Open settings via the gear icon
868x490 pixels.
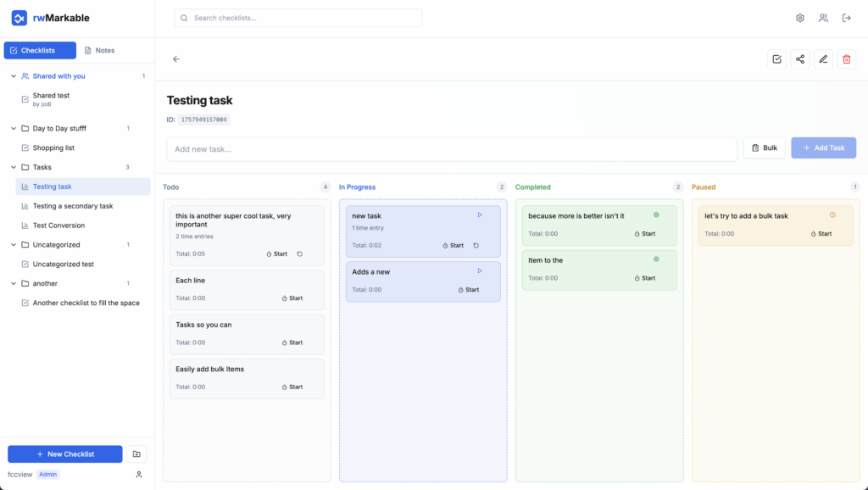pyautogui.click(x=799, y=18)
